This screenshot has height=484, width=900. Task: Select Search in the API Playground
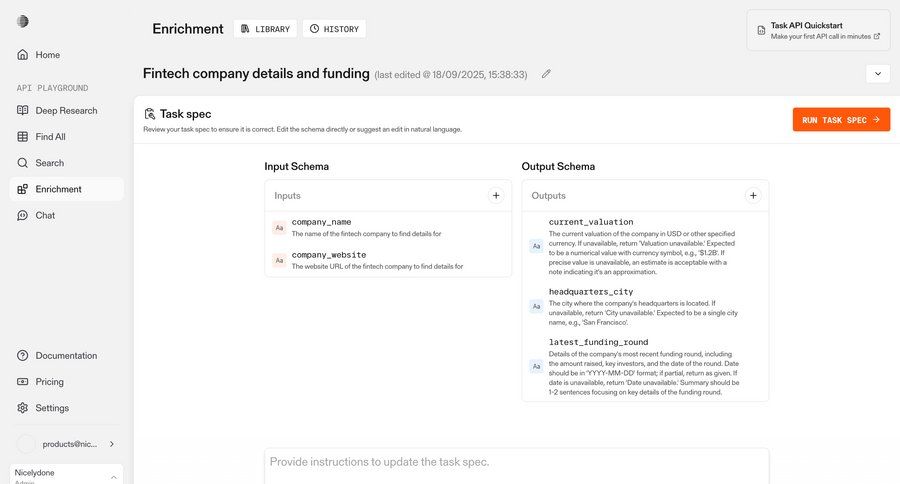click(49, 163)
